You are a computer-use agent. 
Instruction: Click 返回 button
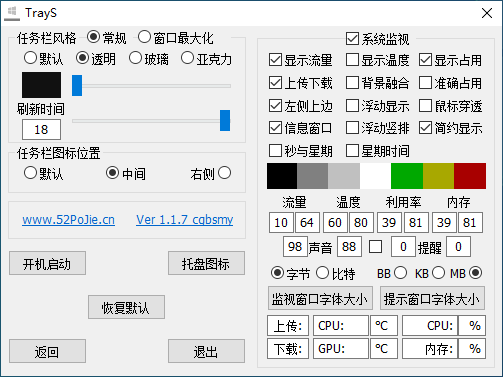47,351
